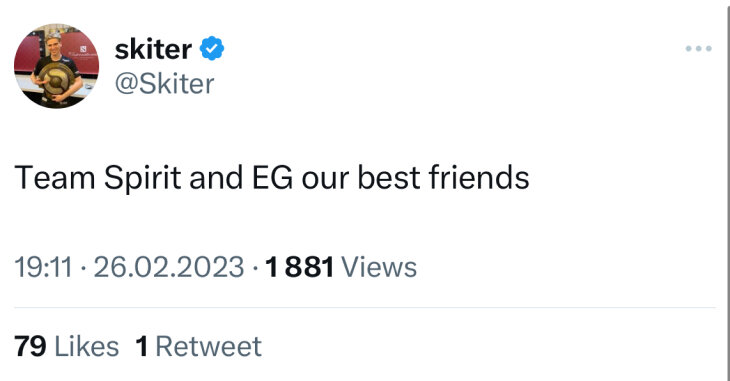730x381 pixels.
Task: Click the Views label text
Action: click(x=379, y=267)
